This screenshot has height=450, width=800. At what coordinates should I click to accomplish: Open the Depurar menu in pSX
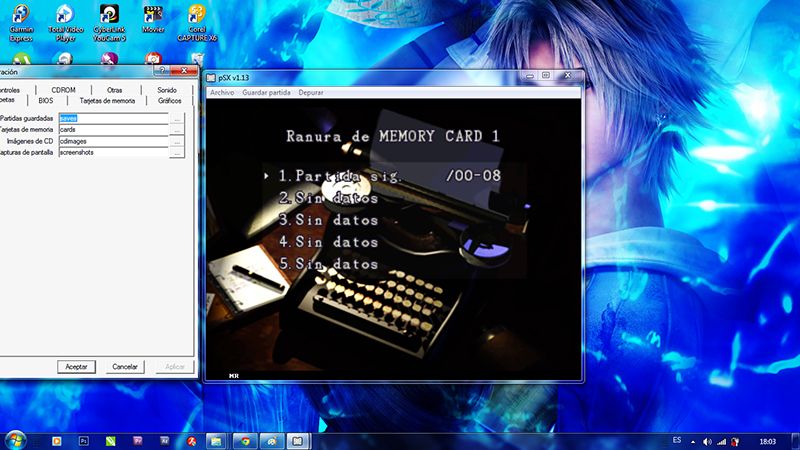[311, 92]
